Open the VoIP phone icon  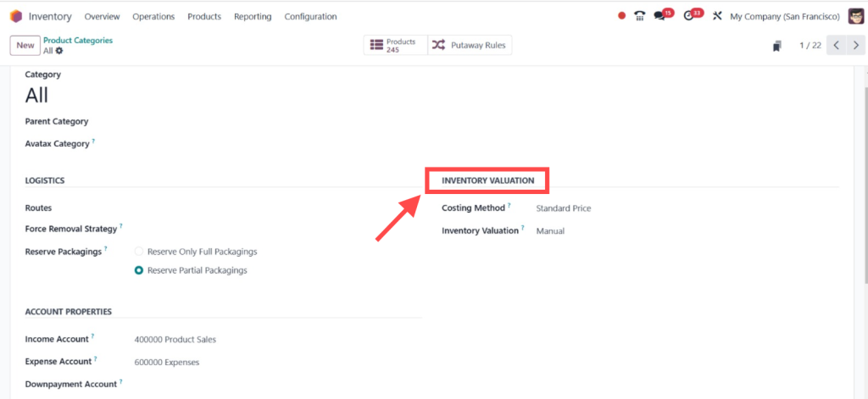[x=640, y=16]
